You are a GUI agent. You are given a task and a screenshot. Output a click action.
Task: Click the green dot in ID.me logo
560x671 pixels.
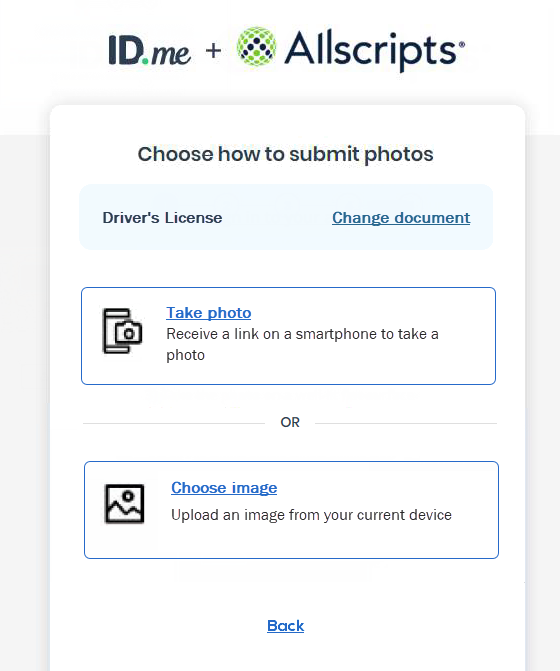[x=145, y=61]
